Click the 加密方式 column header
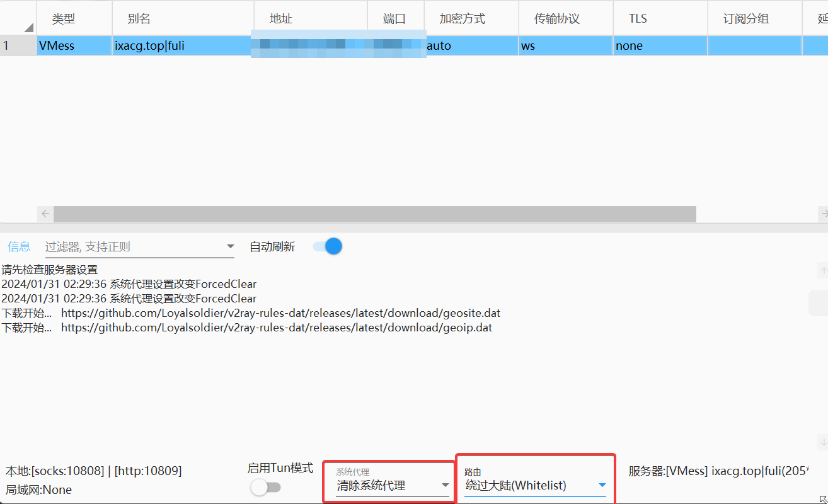828x504 pixels. 463,19
